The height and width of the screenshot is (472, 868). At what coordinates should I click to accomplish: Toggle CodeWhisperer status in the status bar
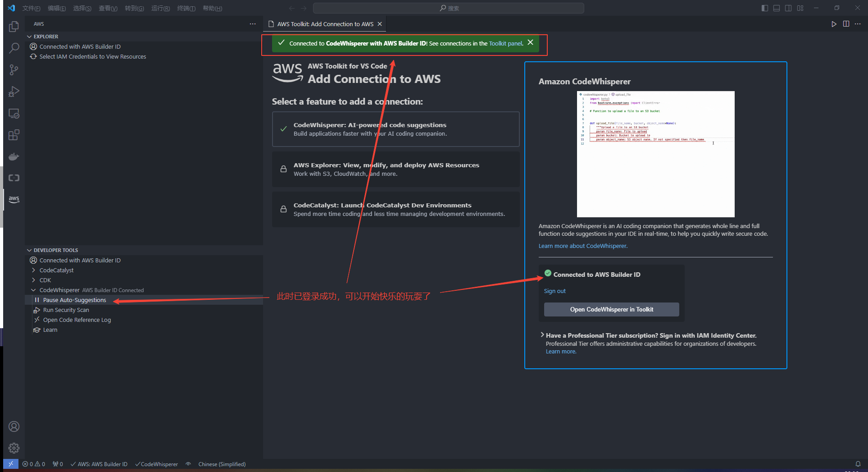pyautogui.click(x=156, y=464)
